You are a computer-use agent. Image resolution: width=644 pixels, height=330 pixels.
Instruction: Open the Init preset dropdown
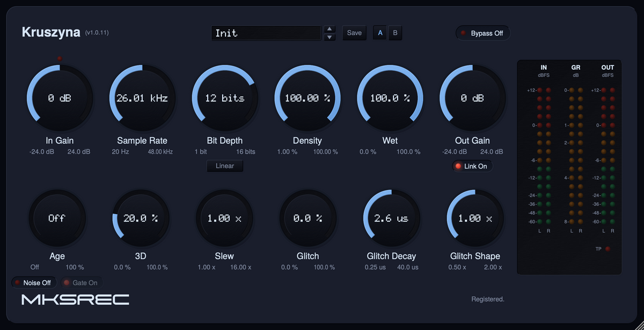click(266, 33)
